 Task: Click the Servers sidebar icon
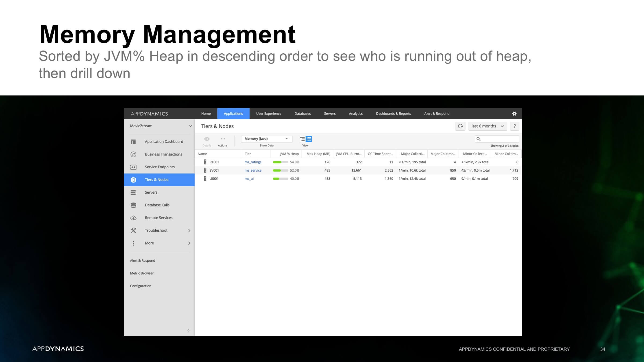[x=133, y=192]
